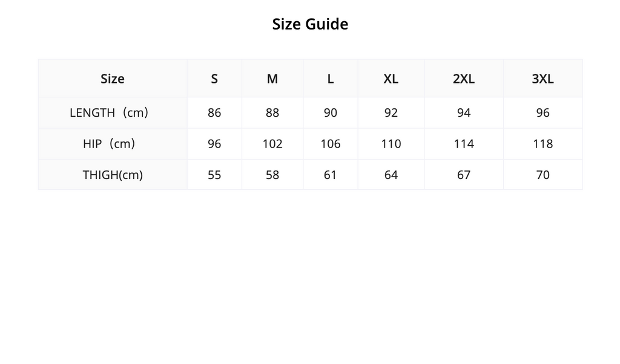Image resolution: width=620 pixels, height=364 pixels.
Task: Click the S size column header
Action: [x=214, y=79]
